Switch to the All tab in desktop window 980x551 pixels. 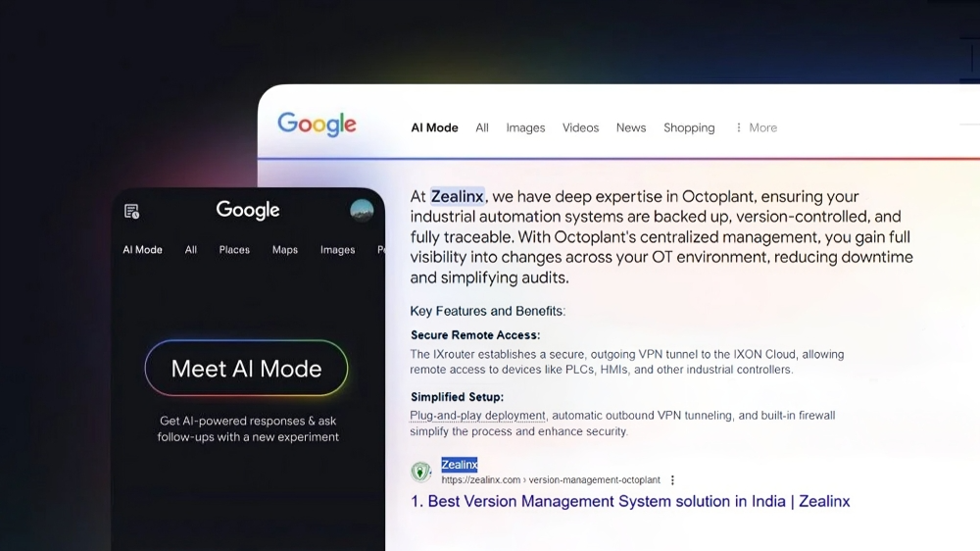click(482, 127)
